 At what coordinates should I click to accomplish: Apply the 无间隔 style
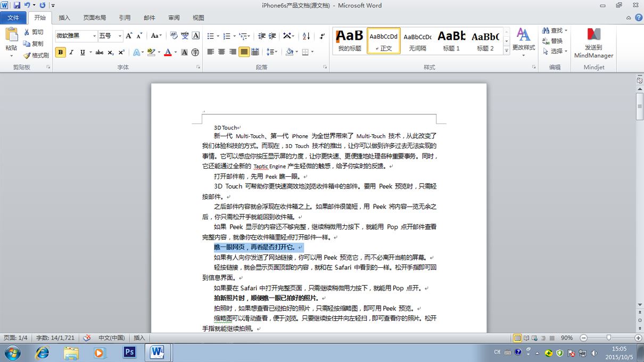coord(417,40)
